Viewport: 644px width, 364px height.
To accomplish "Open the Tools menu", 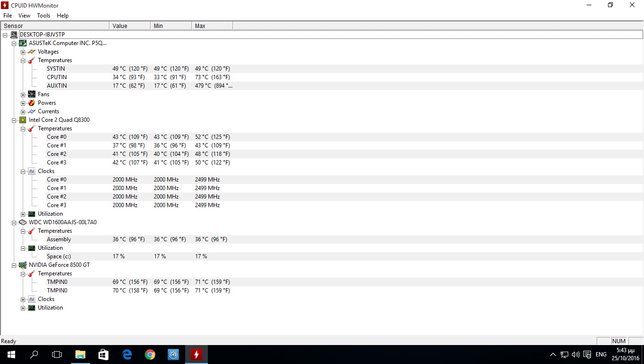I will click(44, 16).
